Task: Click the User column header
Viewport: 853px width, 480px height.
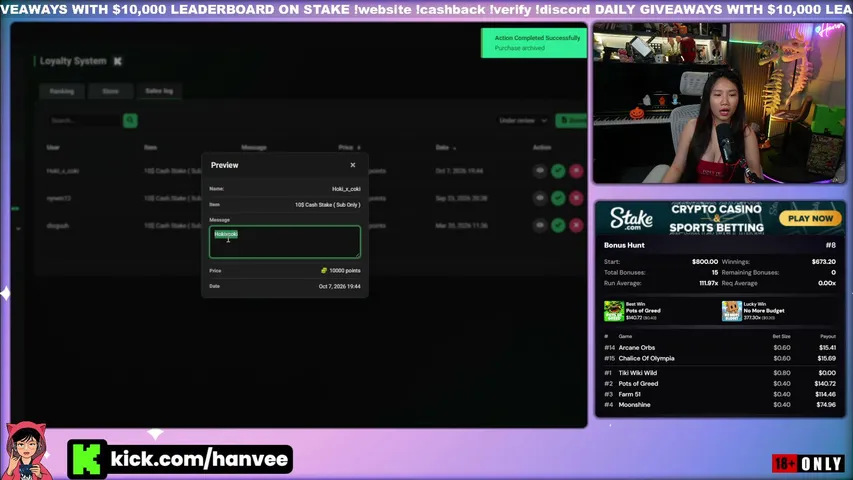Action: [53, 147]
